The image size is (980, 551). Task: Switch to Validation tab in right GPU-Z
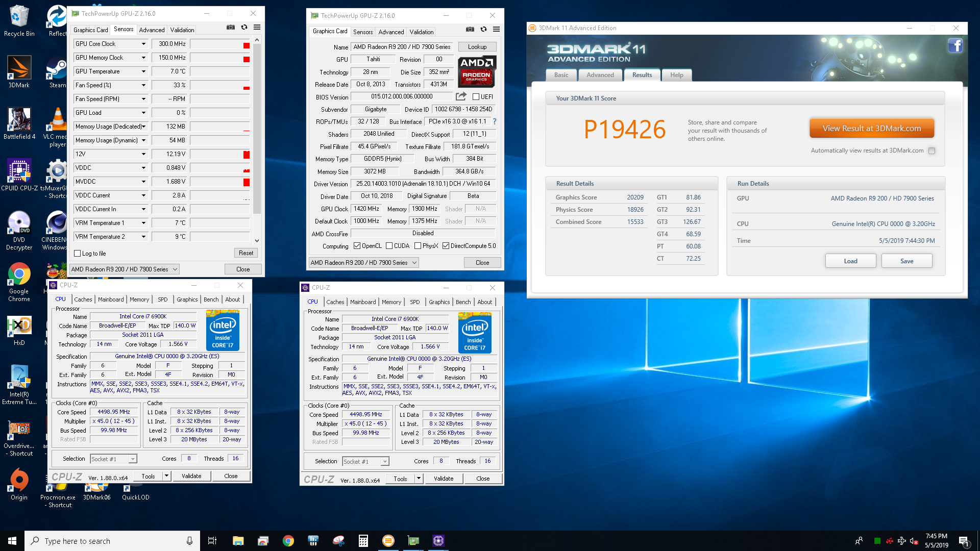click(422, 32)
